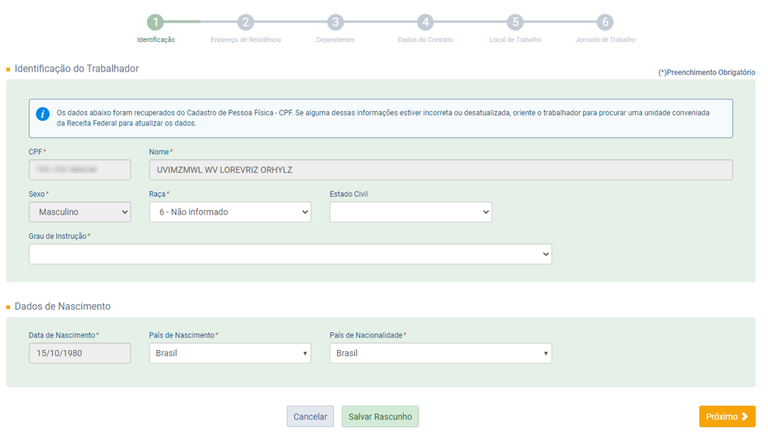Viewport: 768px width, 434px height.
Task: Navigate to step 6 Jornada de Trabalho
Action: coord(605,22)
